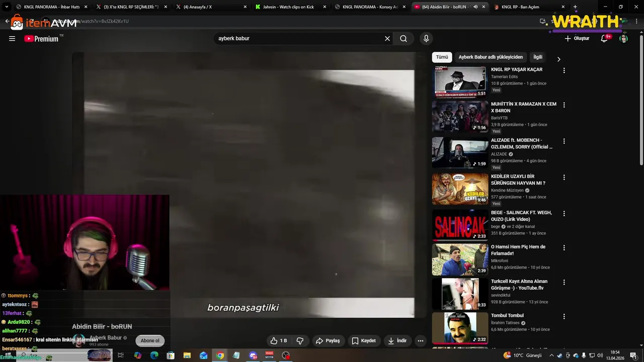
Task: Open options menu for ALIZADE ft. MOBENCH video
Action: [564, 141]
